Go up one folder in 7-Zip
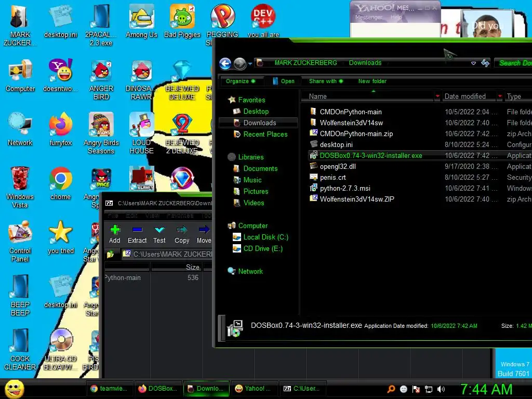 [110, 254]
